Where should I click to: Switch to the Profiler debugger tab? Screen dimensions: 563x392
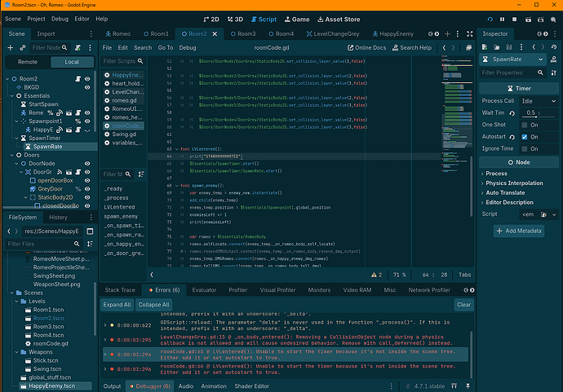(237, 290)
